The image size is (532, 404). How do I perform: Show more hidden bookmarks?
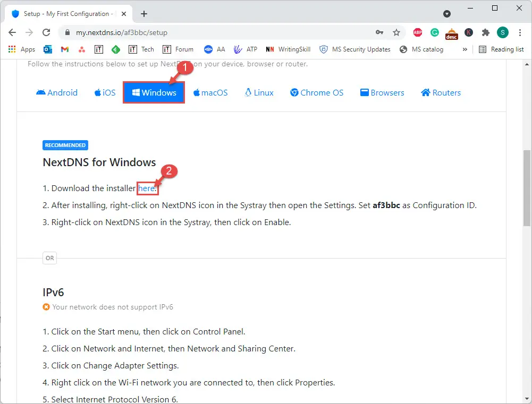[465, 49]
